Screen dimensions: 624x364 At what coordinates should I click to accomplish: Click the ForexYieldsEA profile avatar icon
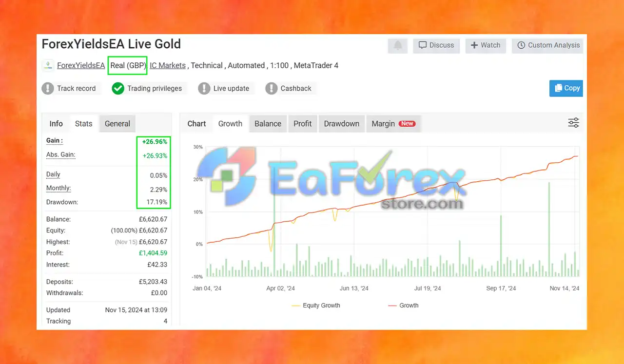point(48,66)
